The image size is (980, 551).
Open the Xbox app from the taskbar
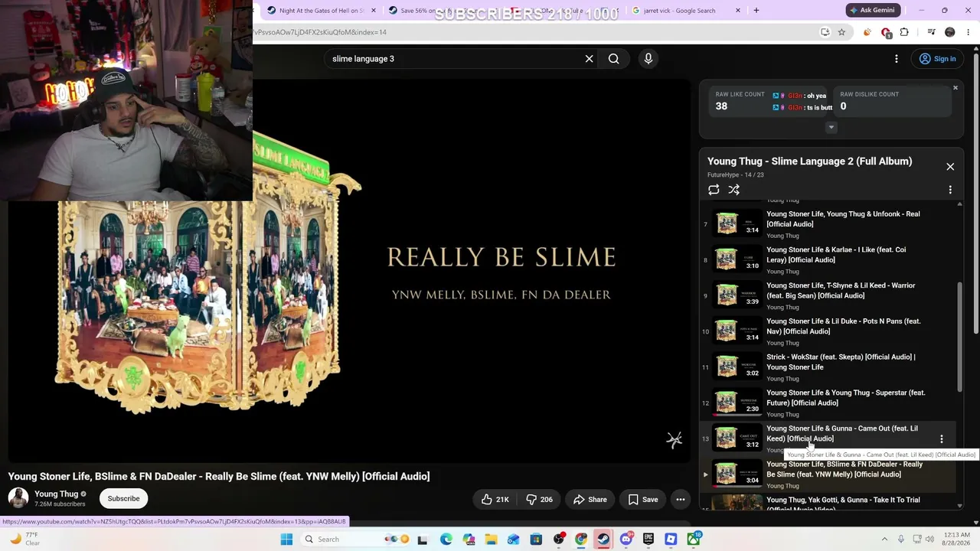(693, 540)
